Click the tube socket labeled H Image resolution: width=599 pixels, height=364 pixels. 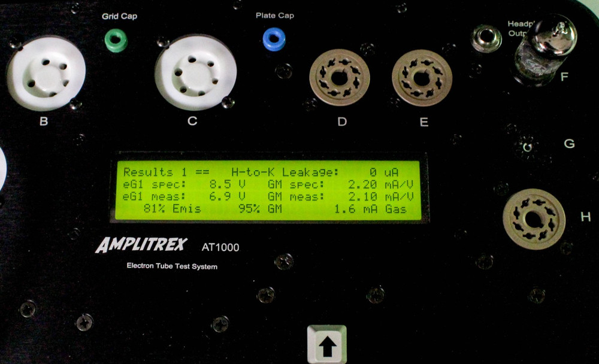tap(533, 219)
